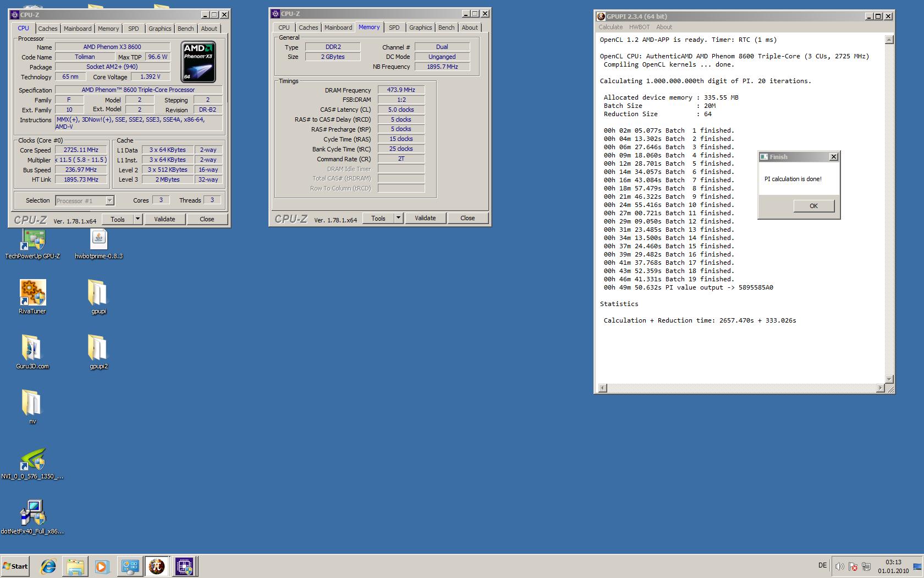The width and height of the screenshot is (924, 578).
Task: Click the Core Voltage value 1.392 V
Action: click(150, 77)
